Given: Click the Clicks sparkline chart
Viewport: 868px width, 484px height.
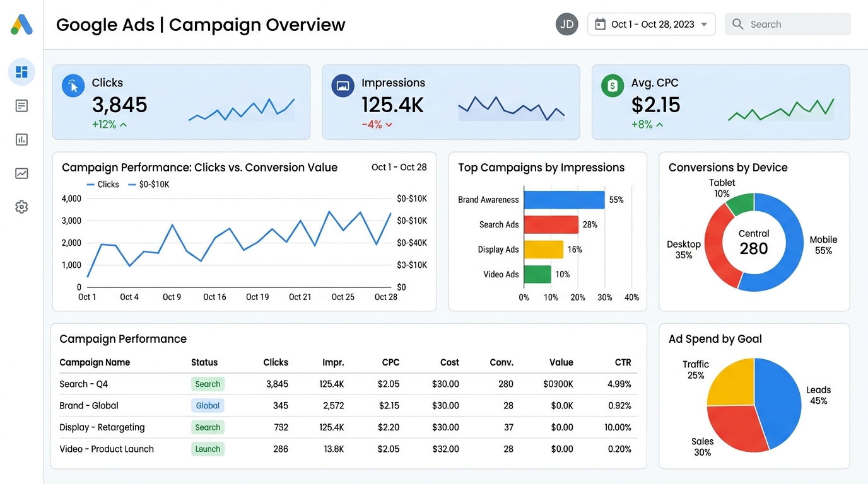Looking at the screenshot, I should [x=242, y=109].
